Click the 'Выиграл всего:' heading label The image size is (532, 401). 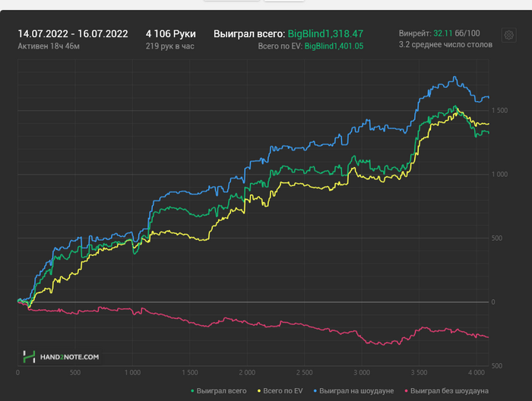point(249,34)
